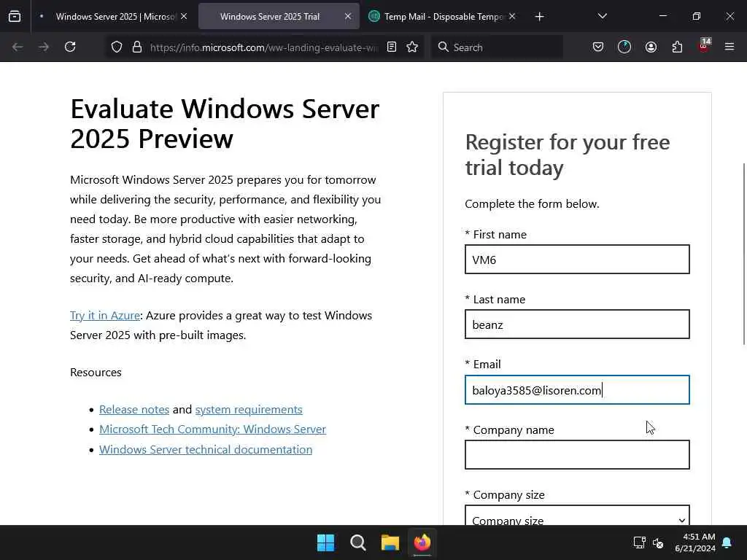This screenshot has height=560, width=747.
Task: Bookmark this page with the star icon
Action: [413, 47]
